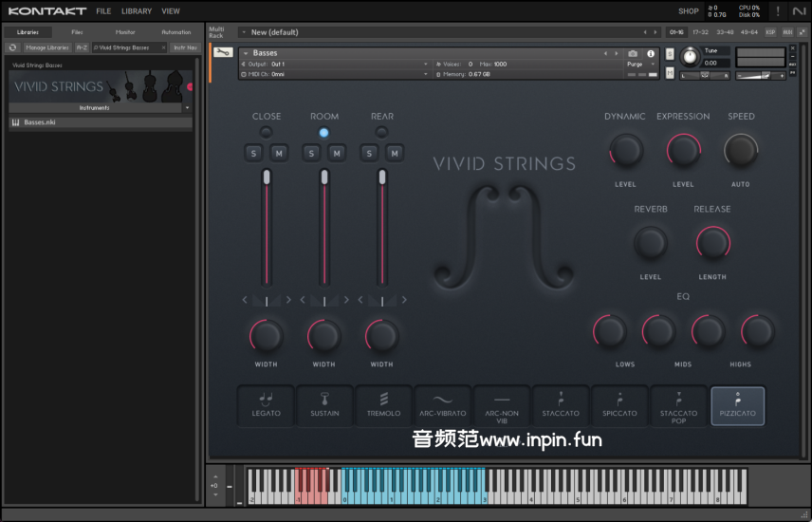Expand the Instruments dropdown in library

[187, 108]
